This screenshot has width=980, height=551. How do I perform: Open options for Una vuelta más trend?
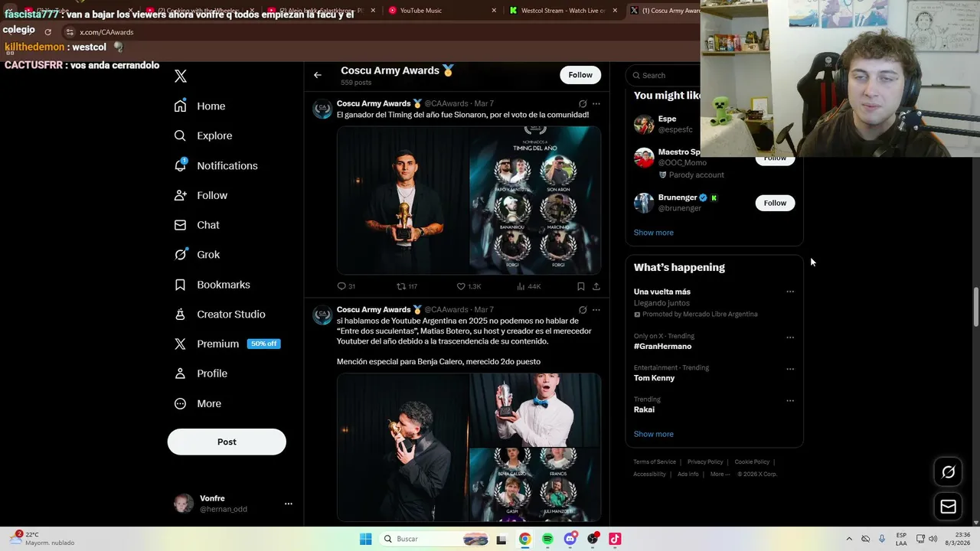click(x=790, y=292)
